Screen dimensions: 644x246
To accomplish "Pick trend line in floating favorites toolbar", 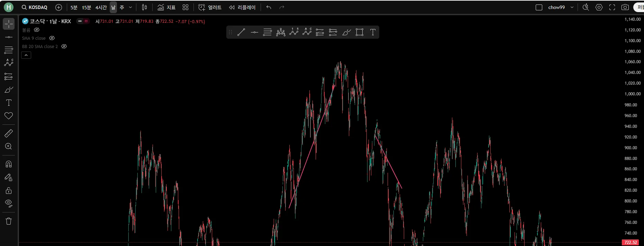I will pyautogui.click(x=241, y=32).
